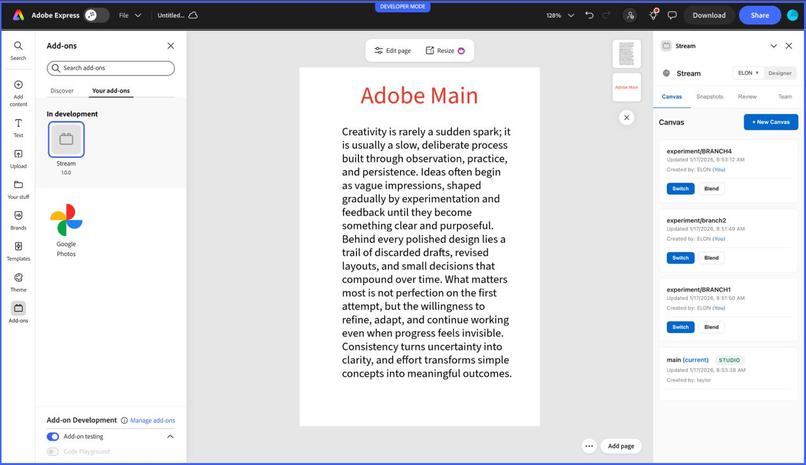Click the Add page button

click(621, 446)
